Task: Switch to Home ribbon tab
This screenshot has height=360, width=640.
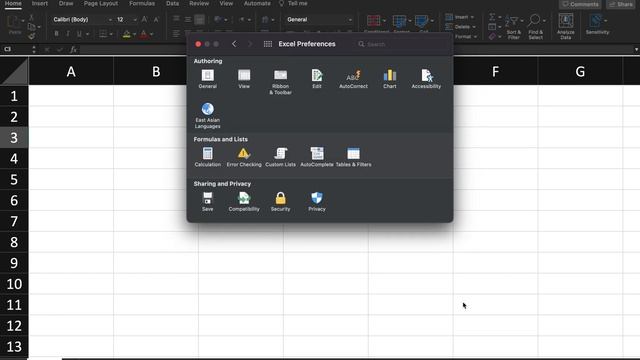Action: coord(13,3)
